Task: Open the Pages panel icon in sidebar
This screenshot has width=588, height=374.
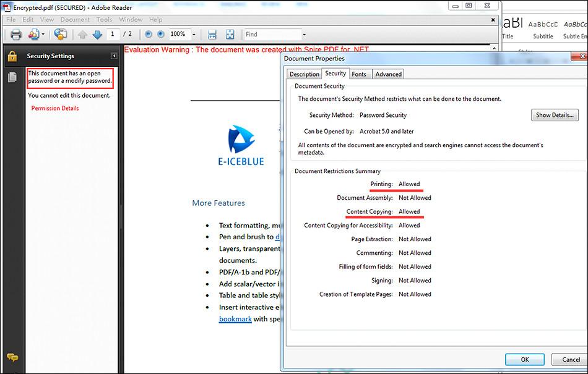Action: (12, 77)
